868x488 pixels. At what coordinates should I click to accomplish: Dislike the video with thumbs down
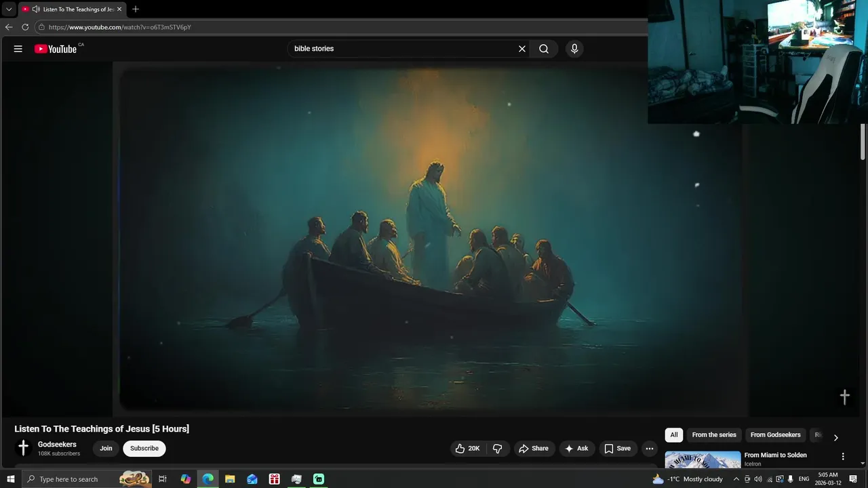click(x=498, y=449)
